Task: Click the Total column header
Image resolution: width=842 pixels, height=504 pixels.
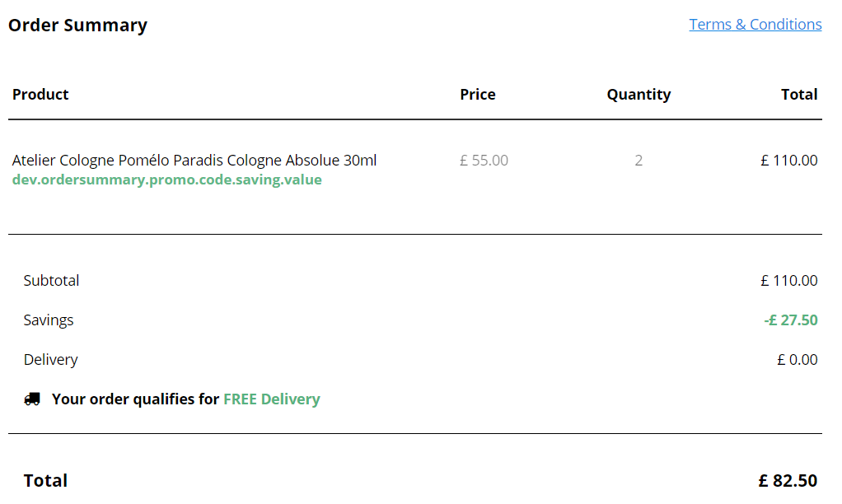Action: click(x=799, y=95)
